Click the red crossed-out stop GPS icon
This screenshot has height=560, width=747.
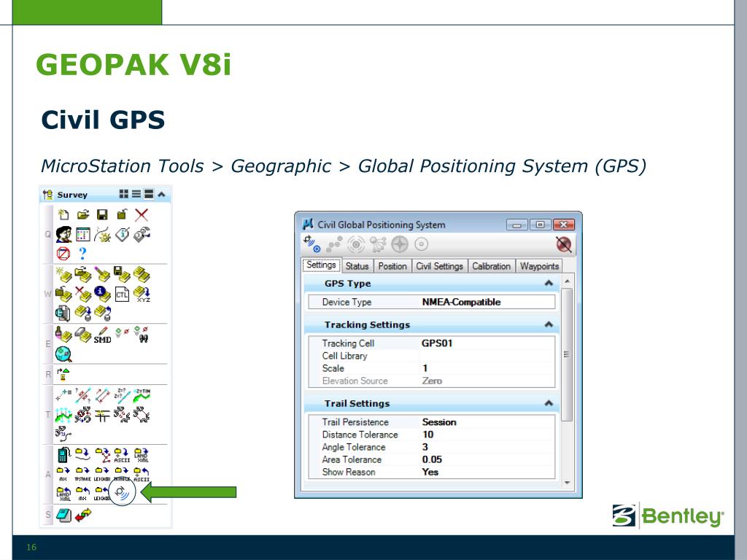point(564,244)
